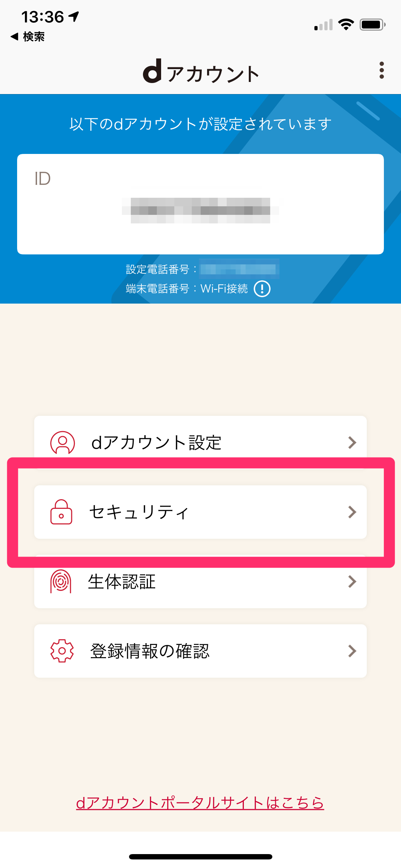This screenshot has width=401, height=868.
Task: Return to 検索 using the back link
Action: point(28,36)
